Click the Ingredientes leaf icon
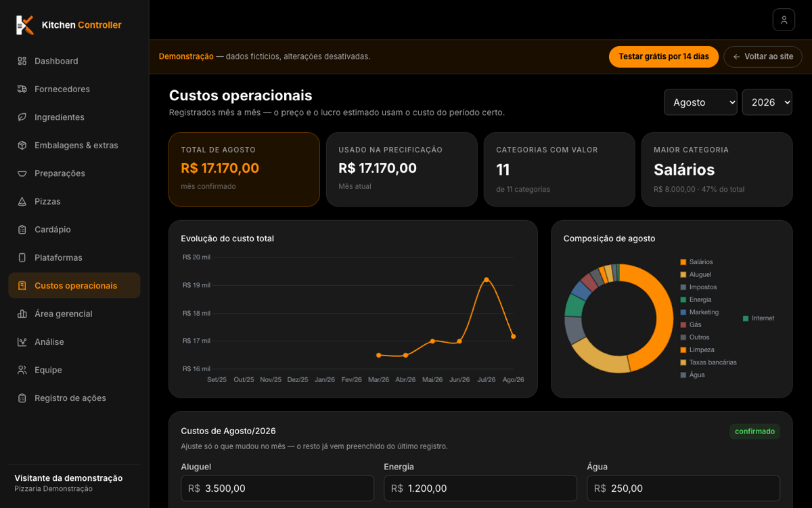This screenshot has width=812, height=508. coord(22,117)
